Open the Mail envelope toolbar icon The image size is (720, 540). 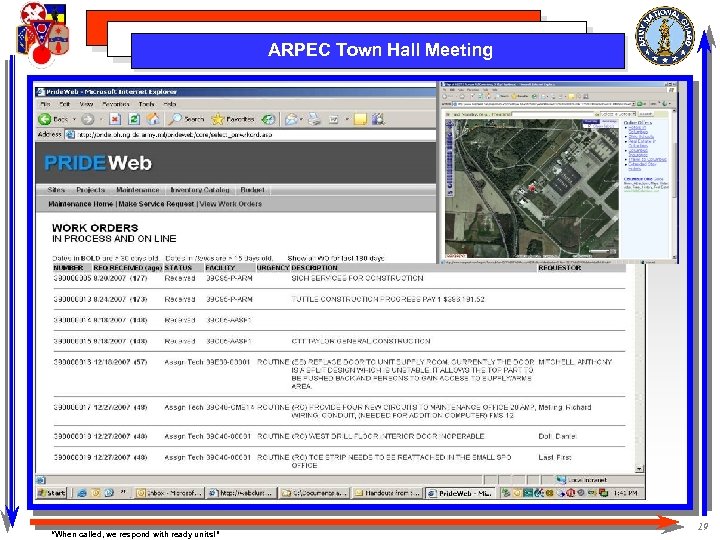pyautogui.click(x=291, y=119)
